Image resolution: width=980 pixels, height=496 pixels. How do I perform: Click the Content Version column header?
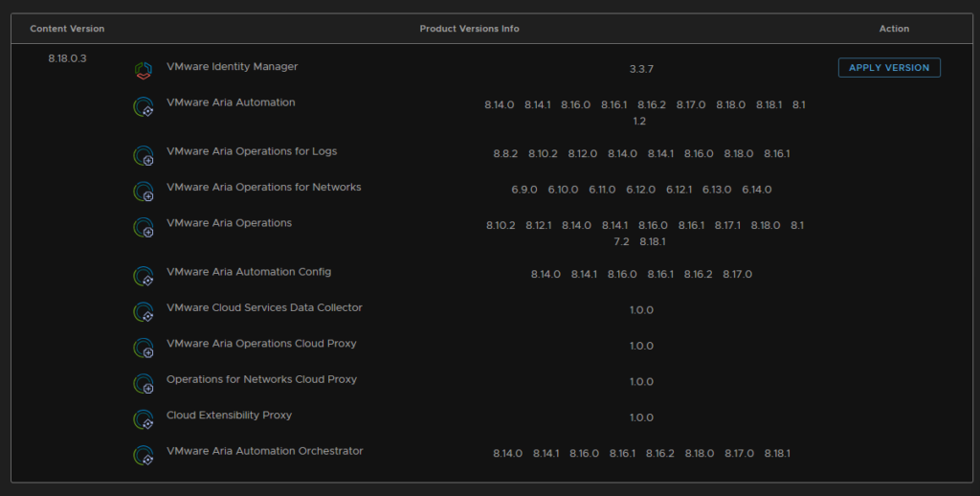click(67, 29)
